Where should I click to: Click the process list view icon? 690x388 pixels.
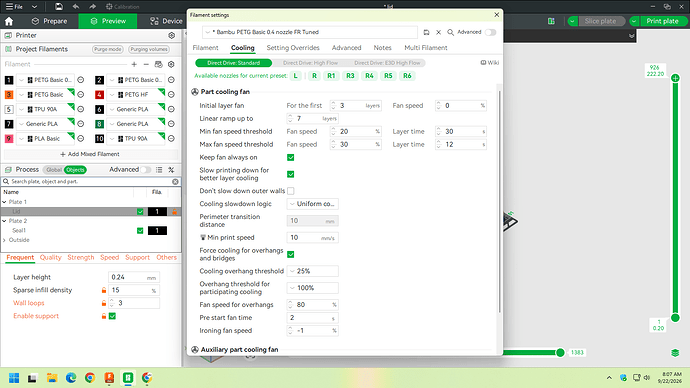(x=159, y=170)
